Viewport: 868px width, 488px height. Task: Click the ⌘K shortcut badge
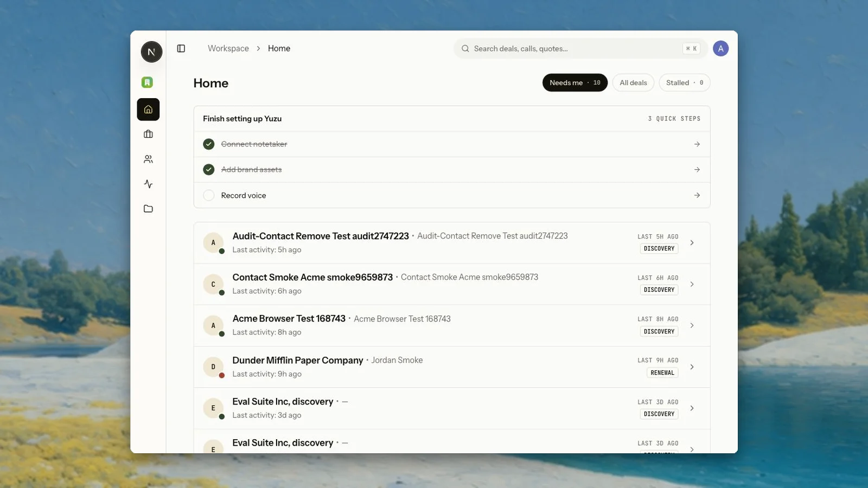click(x=691, y=49)
